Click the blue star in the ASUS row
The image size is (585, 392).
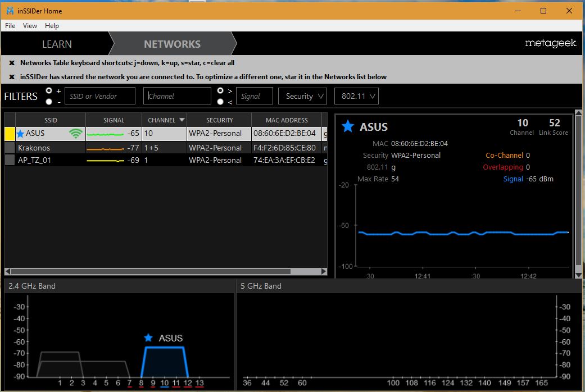(x=20, y=134)
